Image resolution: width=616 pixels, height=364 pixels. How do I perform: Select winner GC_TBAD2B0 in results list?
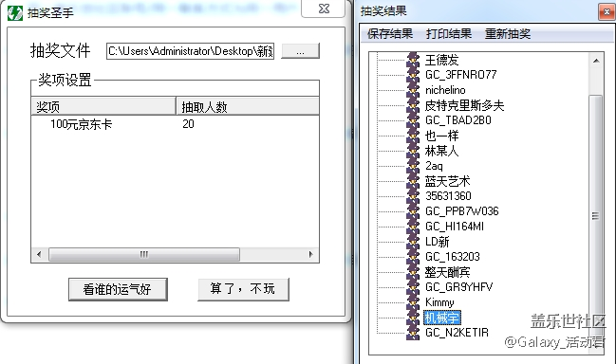point(458,120)
